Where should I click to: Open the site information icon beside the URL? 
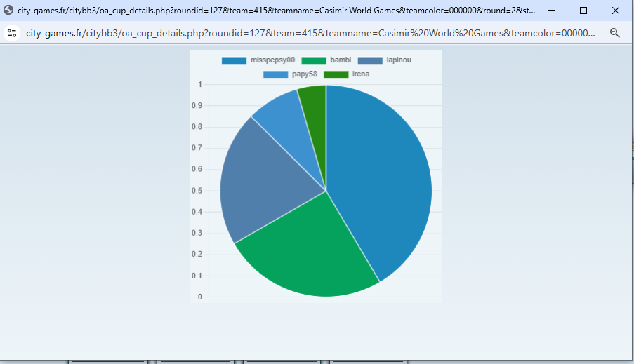click(11, 33)
